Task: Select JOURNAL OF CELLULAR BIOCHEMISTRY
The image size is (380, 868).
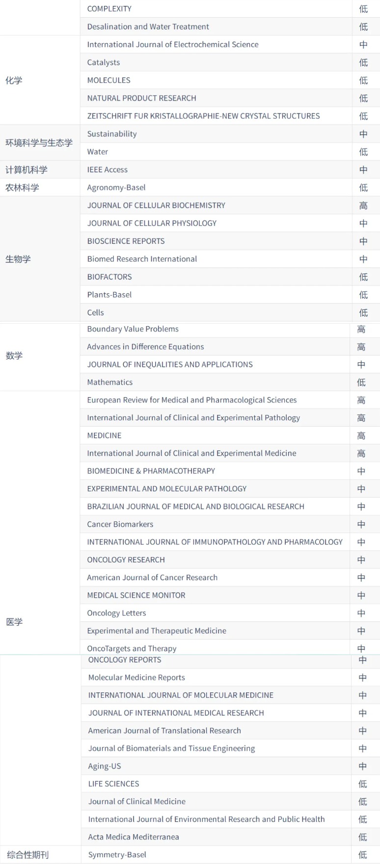Action: tap(156, 205)
